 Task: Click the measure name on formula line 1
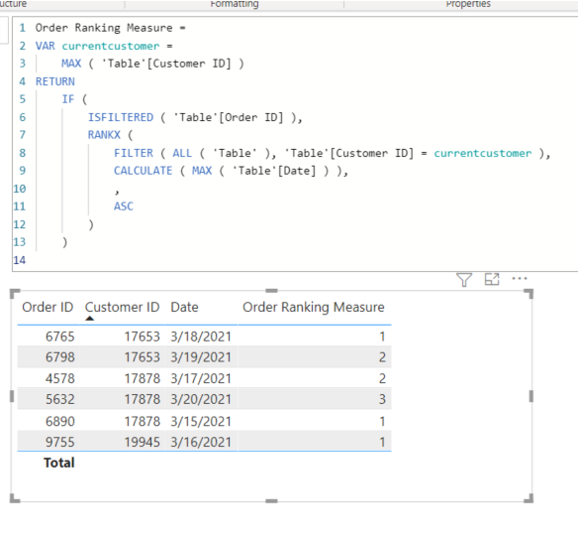pyautogui.click(x=104, y=28)
